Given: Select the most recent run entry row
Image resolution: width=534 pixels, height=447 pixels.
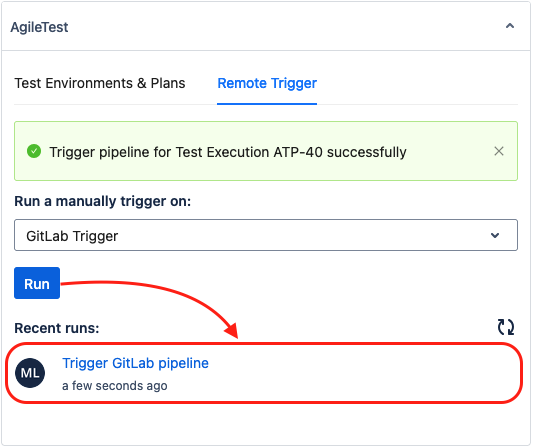Looking at the screenshot, I should [x=264, y=373].
